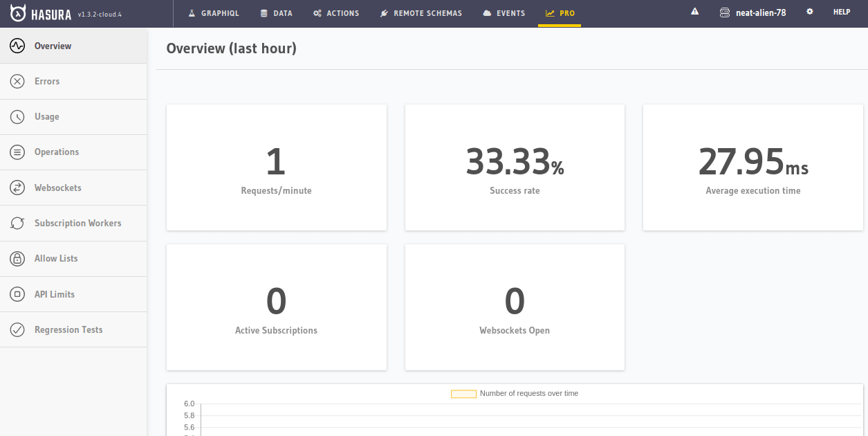Screen dimensions: 868x436
Task: Click the warning triangle alert icon
Action: [x=695, y=12]
